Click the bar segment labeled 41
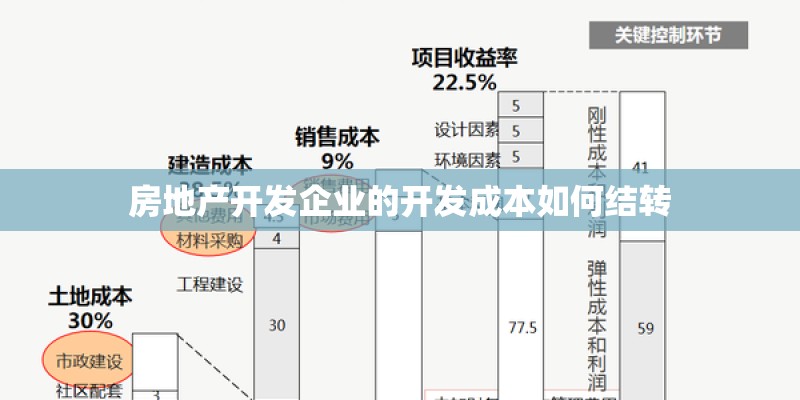800x400 pixels. [x=642, y=166]
